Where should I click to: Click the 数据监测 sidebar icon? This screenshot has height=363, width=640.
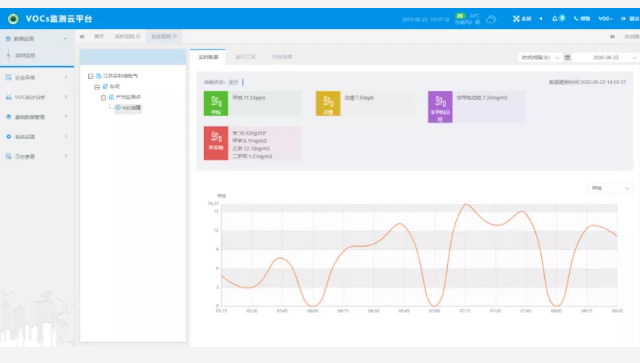[8, 39]
